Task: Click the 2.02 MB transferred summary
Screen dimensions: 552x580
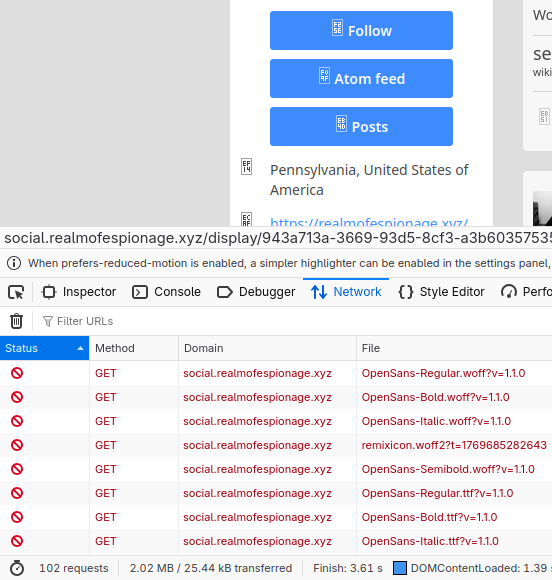Action: point(211,568)
